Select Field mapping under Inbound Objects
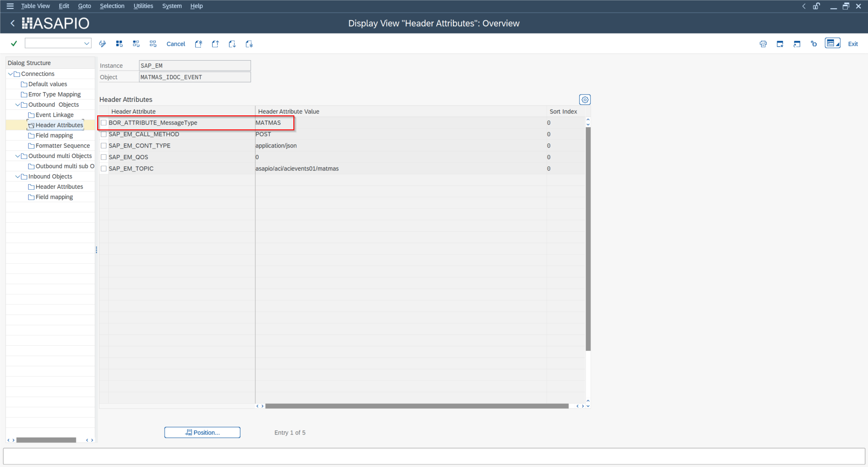This screenshot has width=868, height=467. (50, 197)
